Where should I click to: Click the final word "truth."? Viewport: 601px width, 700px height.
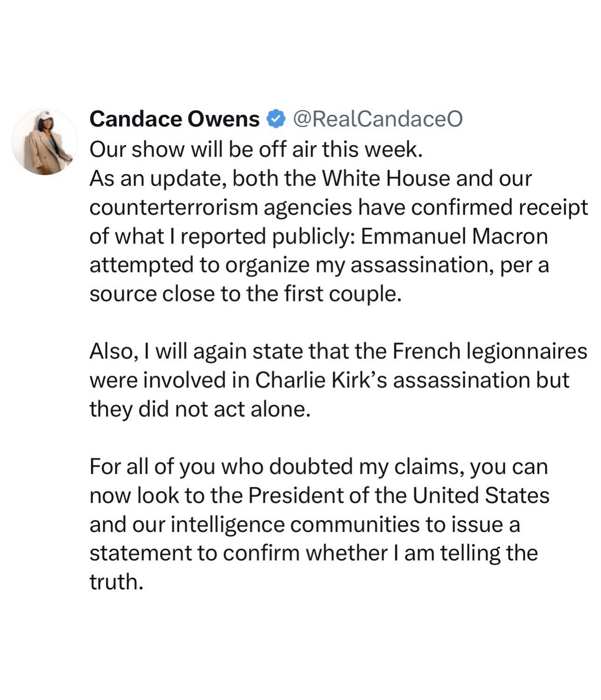pos(115,583)
